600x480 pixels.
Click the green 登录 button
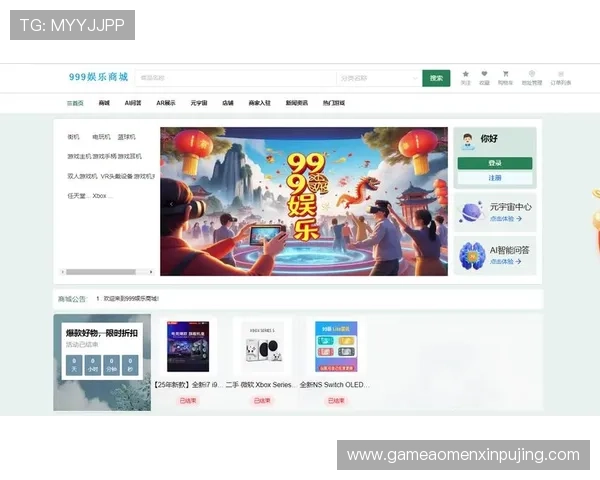[x=495, y=163]
